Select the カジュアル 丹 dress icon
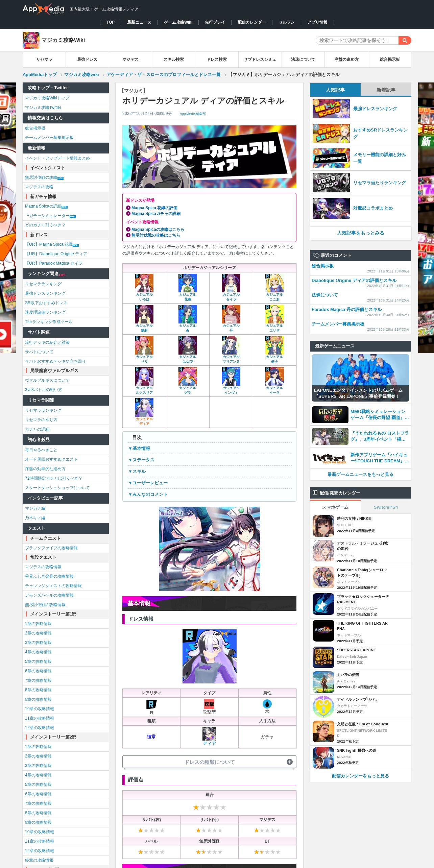This screenshot has height=868, width=434. pyautogui.click(x=231, y=314)
